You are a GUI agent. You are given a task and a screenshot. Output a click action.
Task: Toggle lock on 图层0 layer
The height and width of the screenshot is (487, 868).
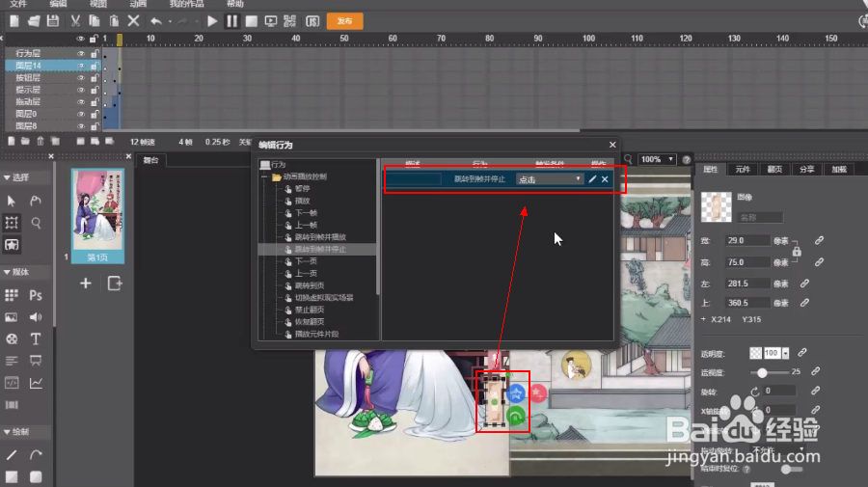click(95, 114)
